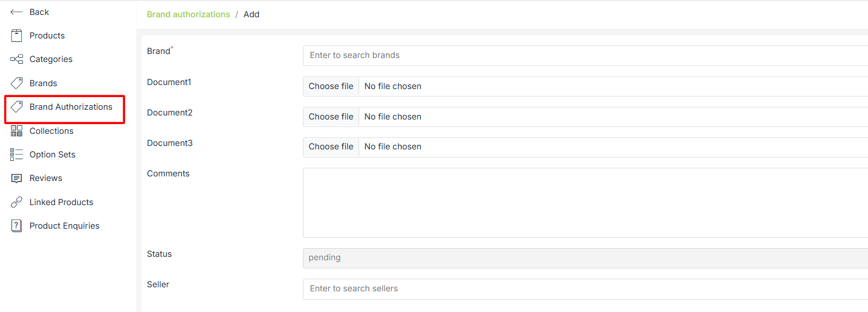The image size is (868, 312).
Task: Click the Brand Authorizations tag icon
Action: click(17, 107)
